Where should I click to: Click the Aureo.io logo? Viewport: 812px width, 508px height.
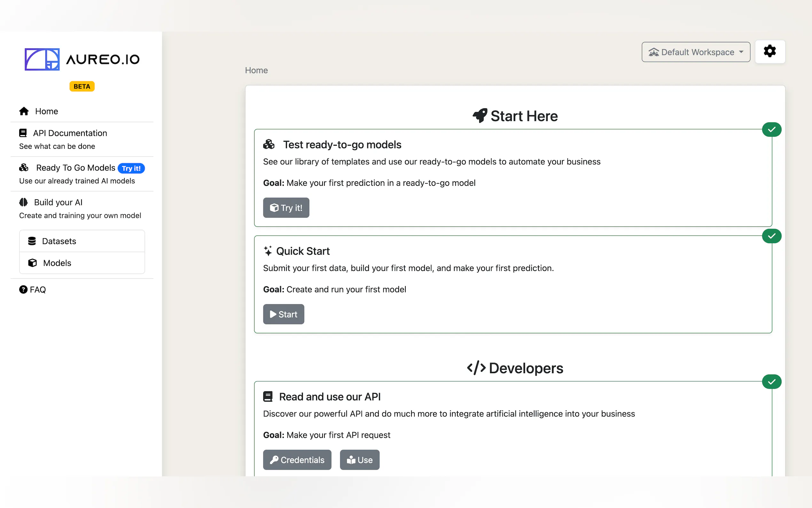pyautogui.click(x=82, y=59)
